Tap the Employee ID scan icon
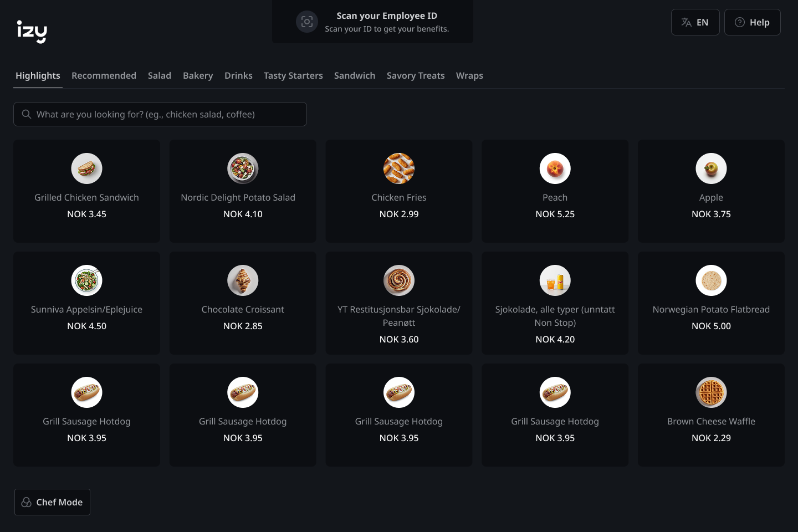 [306, 22]
